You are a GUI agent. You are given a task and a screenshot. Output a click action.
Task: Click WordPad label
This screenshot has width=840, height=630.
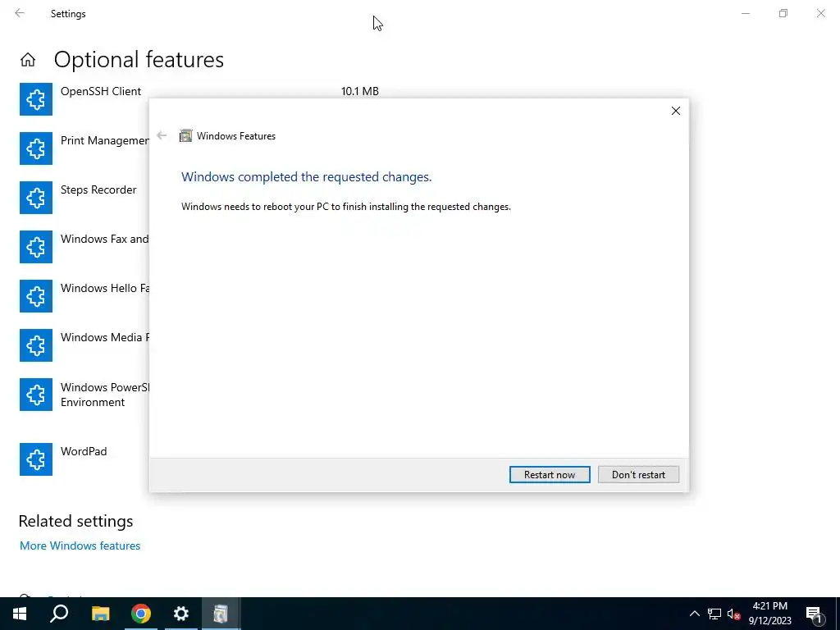[84, 451]
